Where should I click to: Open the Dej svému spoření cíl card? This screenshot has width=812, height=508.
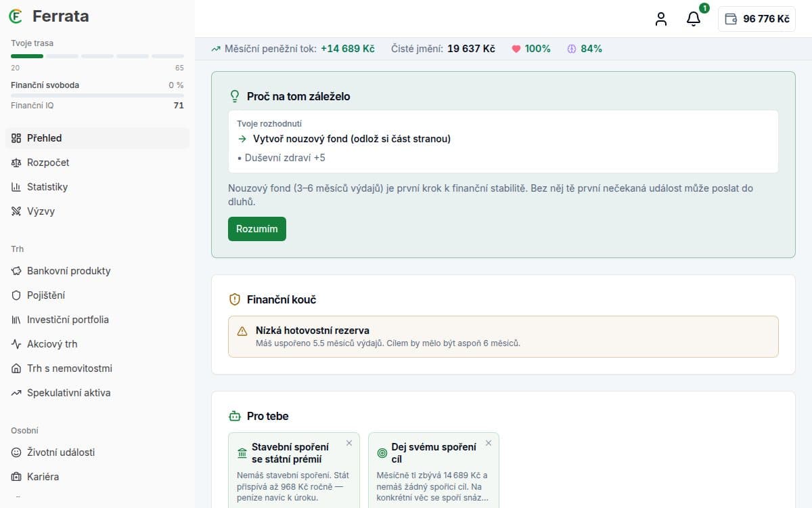434,470
